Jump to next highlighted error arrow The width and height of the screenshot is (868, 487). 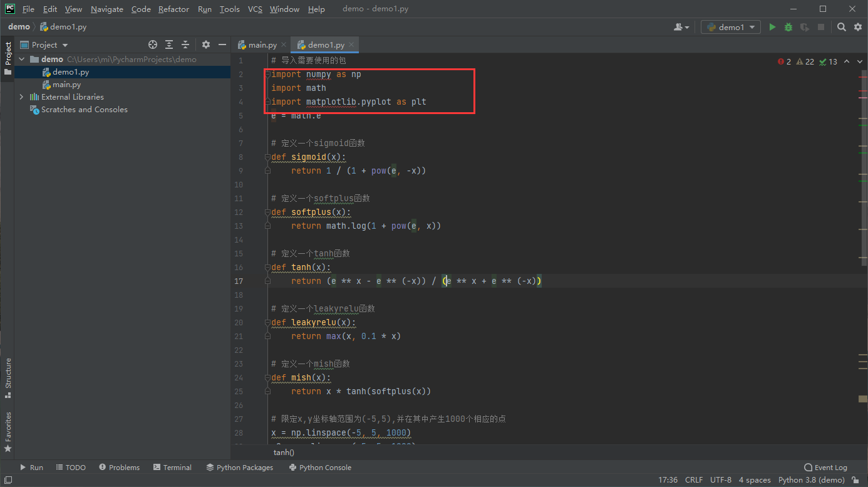point(859,61)
